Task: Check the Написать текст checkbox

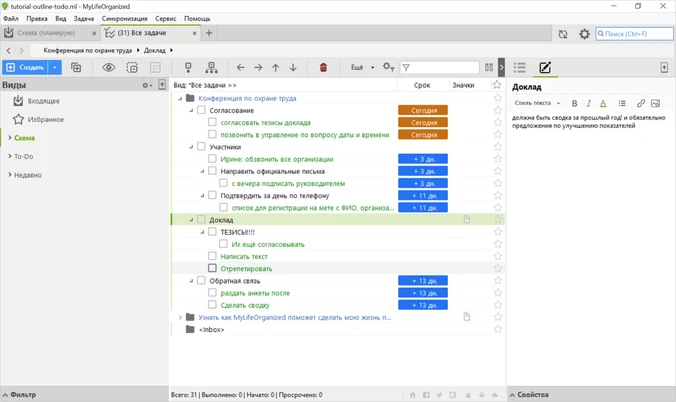Action: [212, 256]
